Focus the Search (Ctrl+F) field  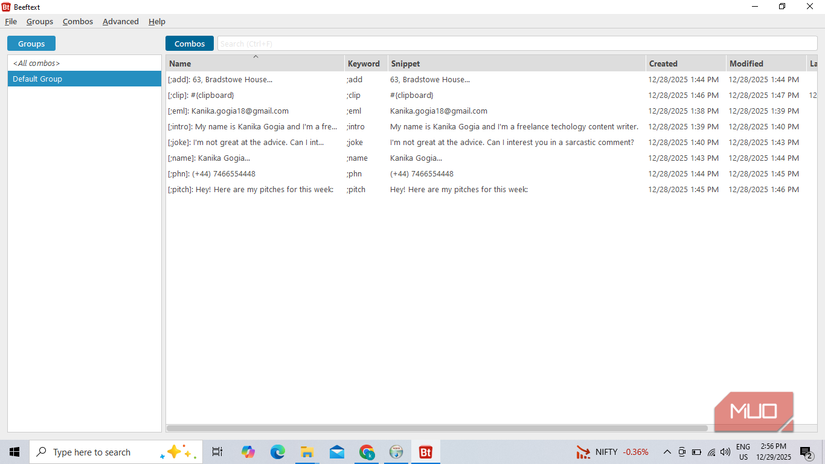[517, 44]
